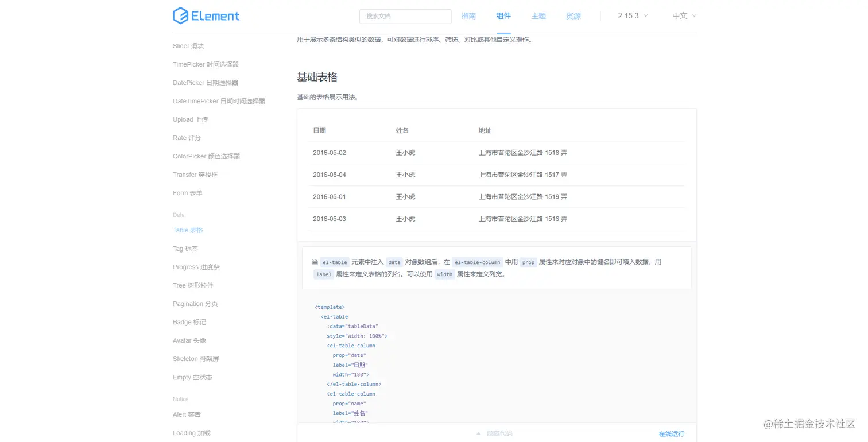Click the :data="tableData" code line

352,326
